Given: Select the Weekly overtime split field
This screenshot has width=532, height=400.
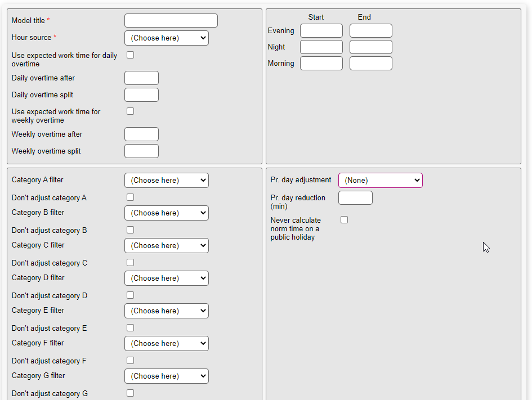Looking at the screenshot, I should 141,151.
